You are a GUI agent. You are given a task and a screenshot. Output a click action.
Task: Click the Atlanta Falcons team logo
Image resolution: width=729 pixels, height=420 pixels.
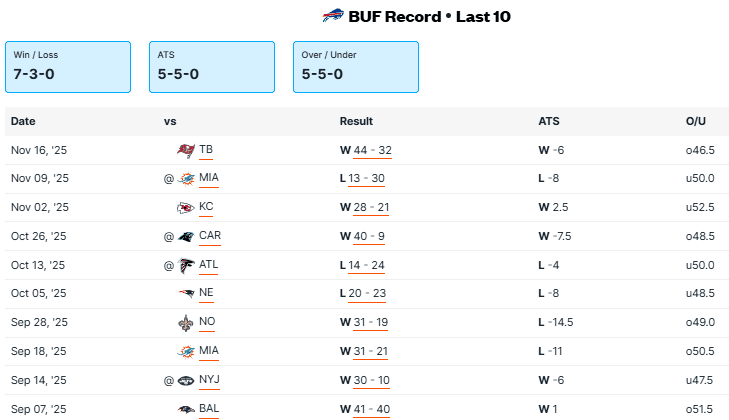185,266
